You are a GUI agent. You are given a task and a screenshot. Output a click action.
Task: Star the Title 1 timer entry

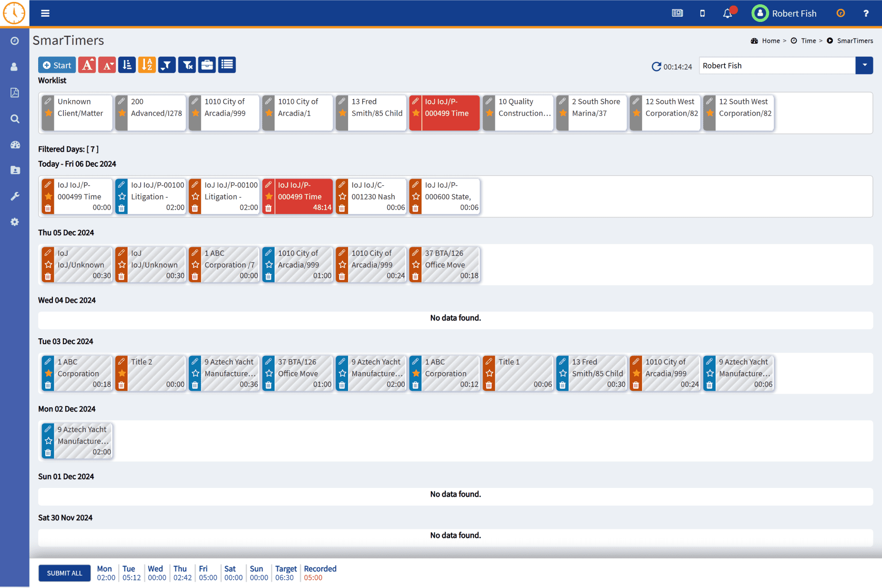point(489,373)
